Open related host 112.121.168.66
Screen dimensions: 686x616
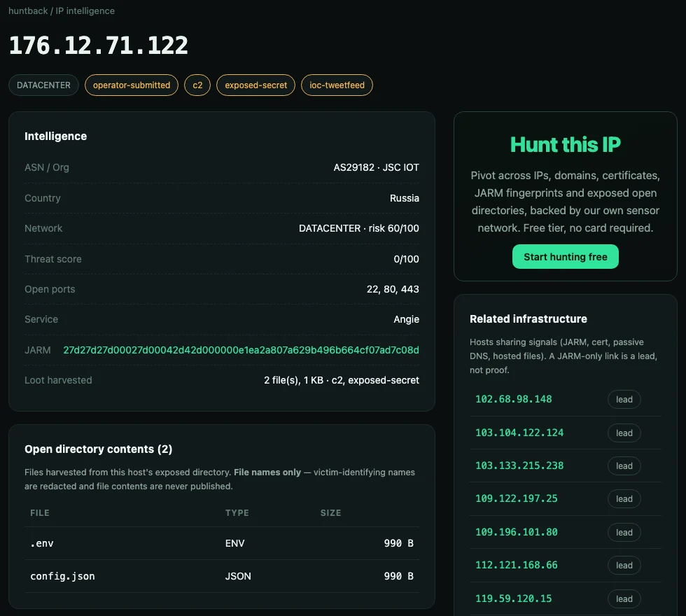click(x=517, y=565)
